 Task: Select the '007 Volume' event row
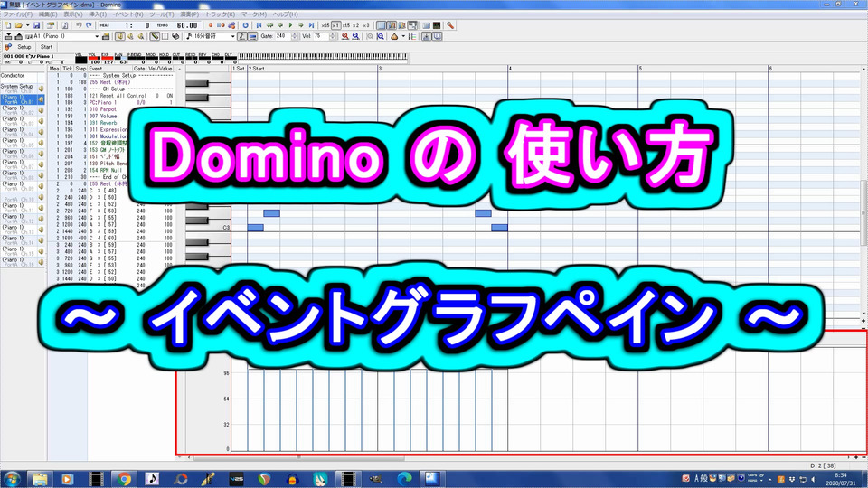point(108,117)
